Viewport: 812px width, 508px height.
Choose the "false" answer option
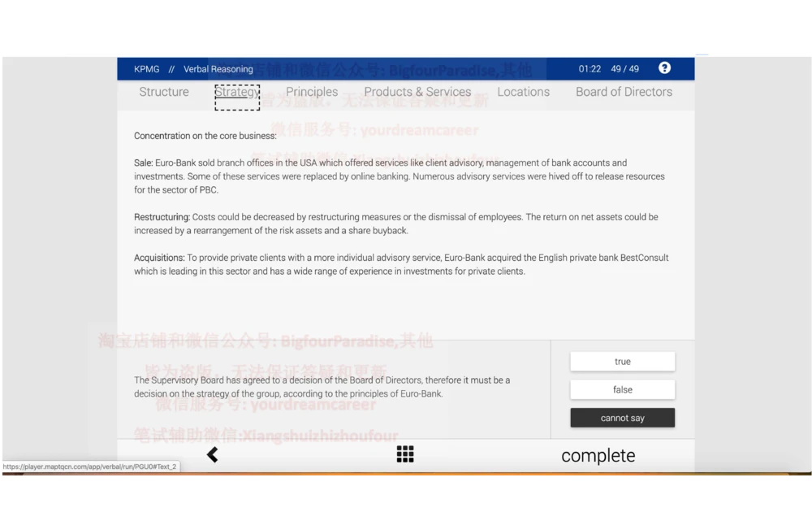(622, 389)
